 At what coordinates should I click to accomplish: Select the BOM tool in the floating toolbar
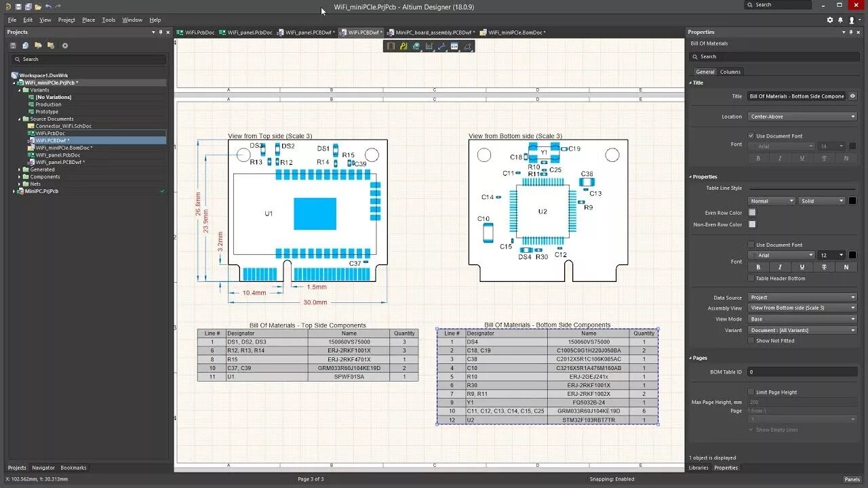454,45
